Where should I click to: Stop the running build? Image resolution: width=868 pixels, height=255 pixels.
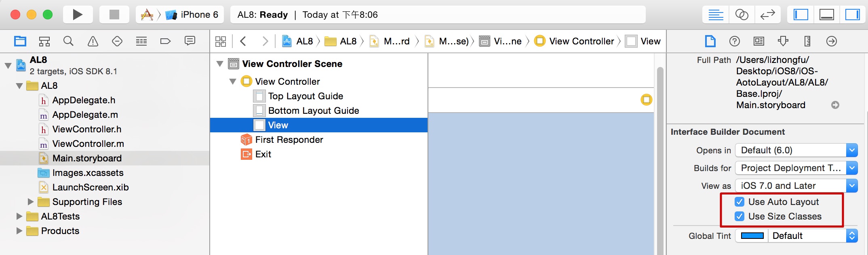[114, 15]
